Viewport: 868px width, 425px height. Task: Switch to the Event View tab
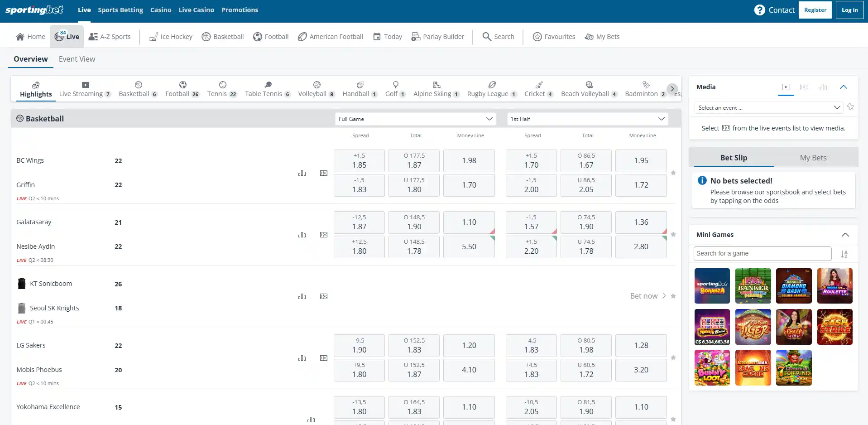point(77,59)
